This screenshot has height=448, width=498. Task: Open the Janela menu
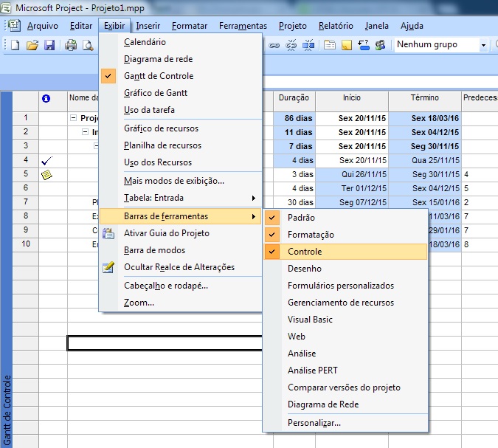[377, 26]
